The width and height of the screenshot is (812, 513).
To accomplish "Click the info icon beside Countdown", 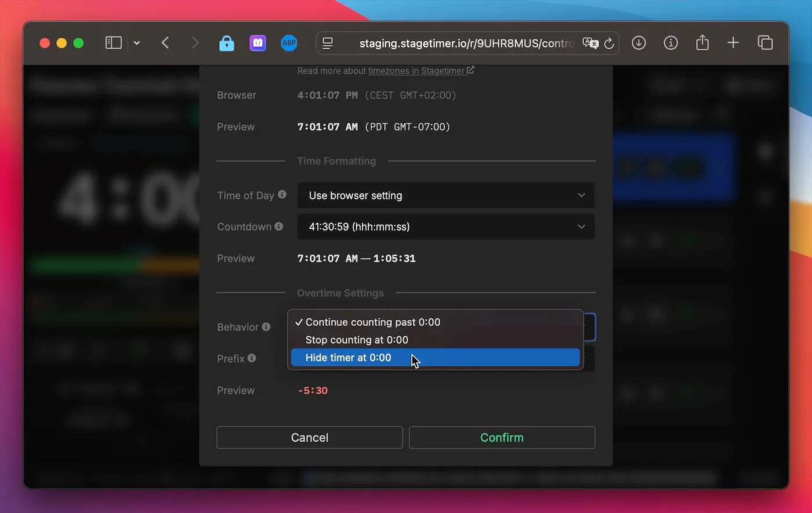I will (x=280, y=226).
